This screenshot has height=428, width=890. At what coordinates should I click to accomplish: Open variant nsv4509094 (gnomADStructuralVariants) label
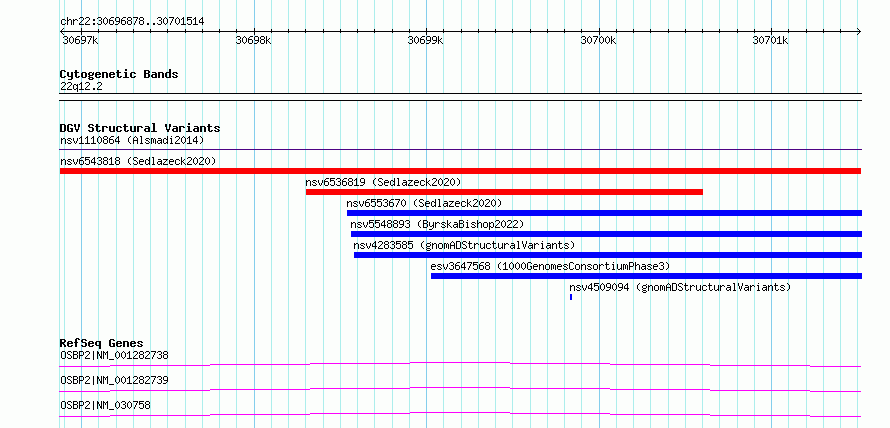680,287
